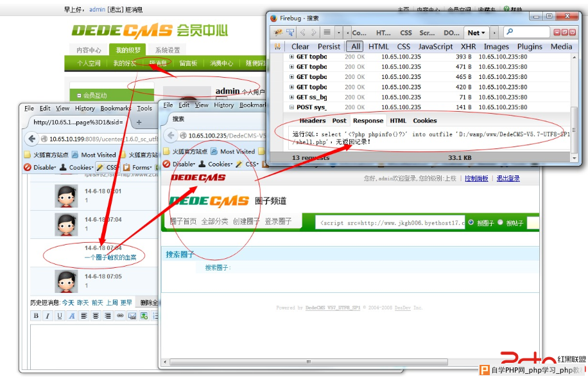Open the 创建圈子 navigation link

point(246,222)
